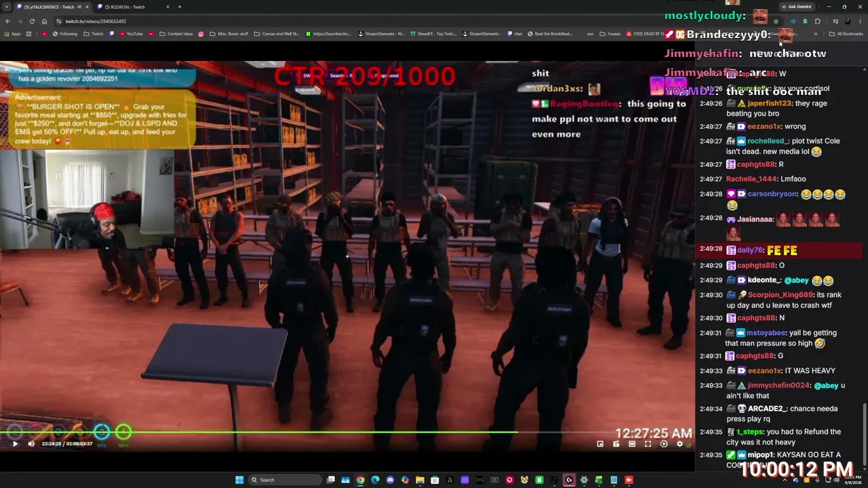Bookmark this page with the star icon
The image size is (868, 488).
(776, 21)
